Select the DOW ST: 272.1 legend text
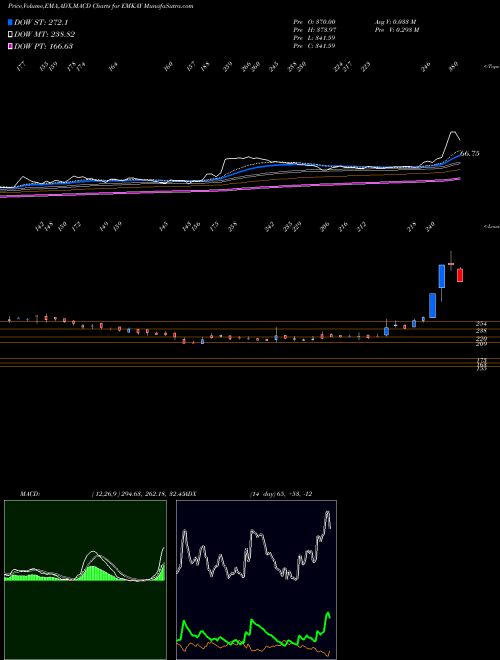500x660 pixels. click(41, 22)
